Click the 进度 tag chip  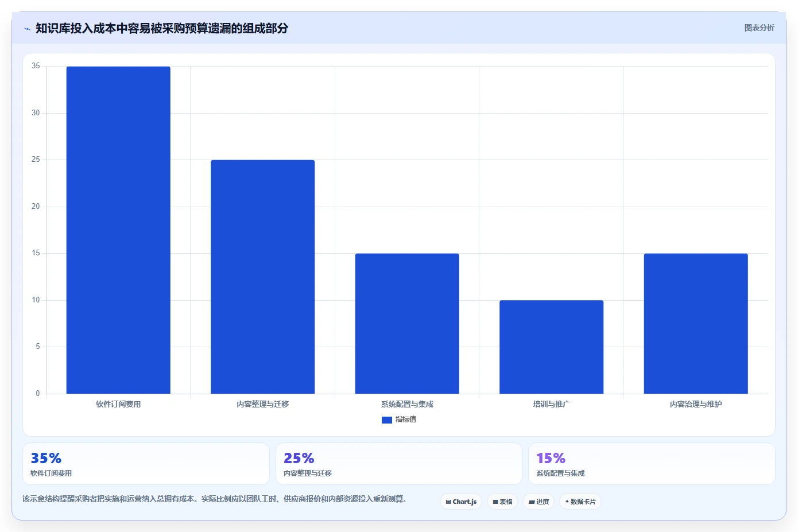(539, 502)
